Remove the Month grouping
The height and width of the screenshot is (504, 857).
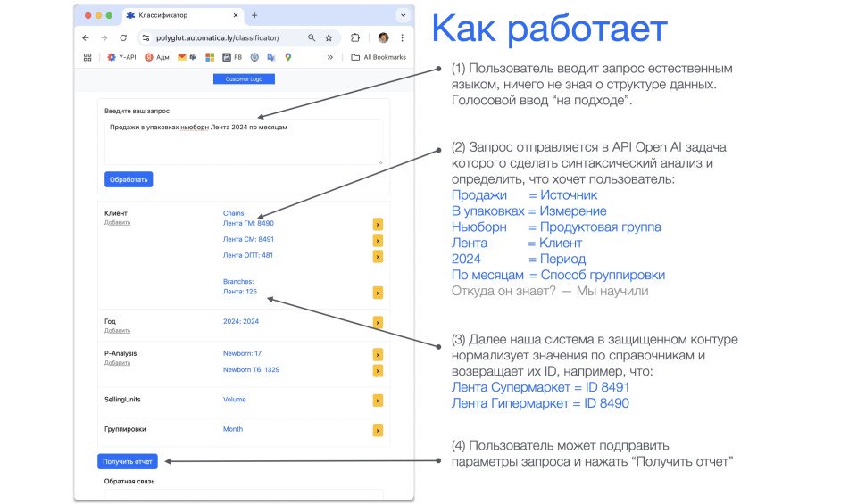(378, 430)
